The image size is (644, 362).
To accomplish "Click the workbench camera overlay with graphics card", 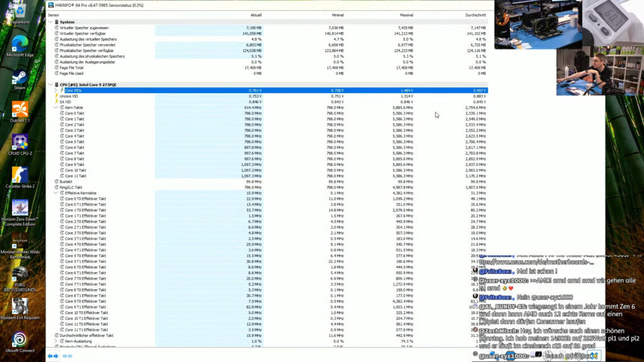I will (x=538, y=25).
